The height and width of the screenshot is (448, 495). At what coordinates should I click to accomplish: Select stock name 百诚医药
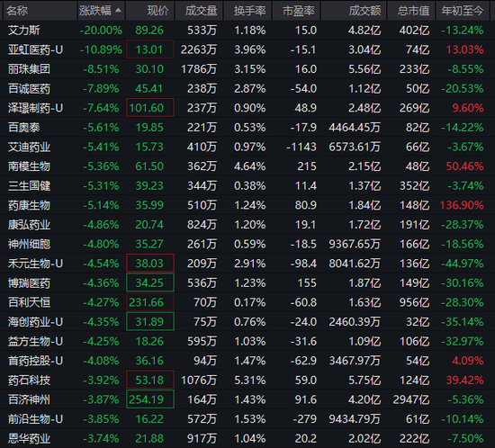[x=29, y=89]
